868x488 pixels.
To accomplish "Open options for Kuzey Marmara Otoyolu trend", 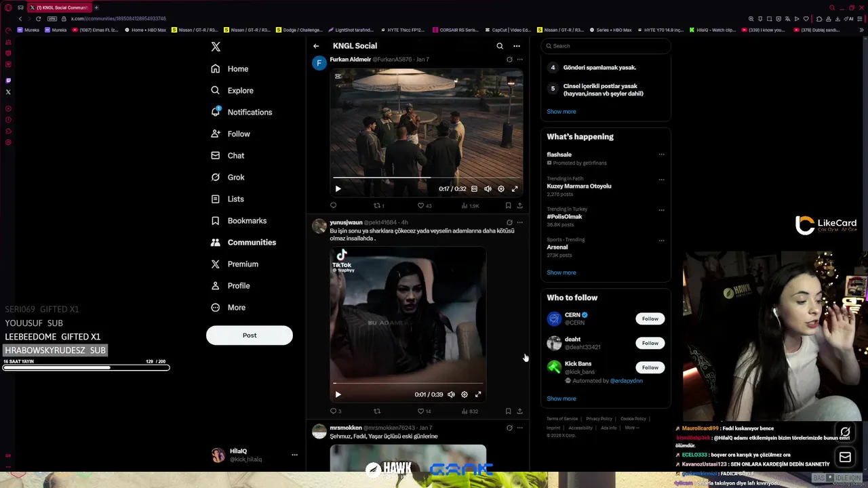I will pos(661,180).
